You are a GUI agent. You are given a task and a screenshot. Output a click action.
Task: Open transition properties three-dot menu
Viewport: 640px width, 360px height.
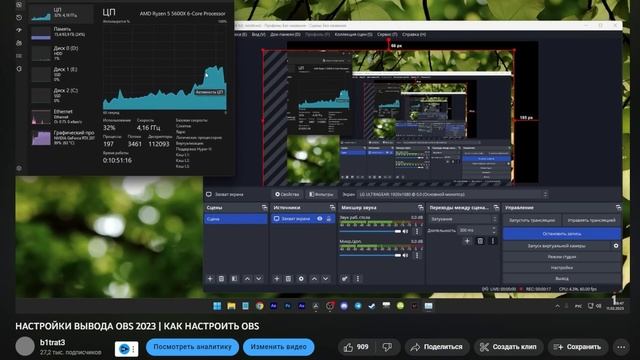493,241
